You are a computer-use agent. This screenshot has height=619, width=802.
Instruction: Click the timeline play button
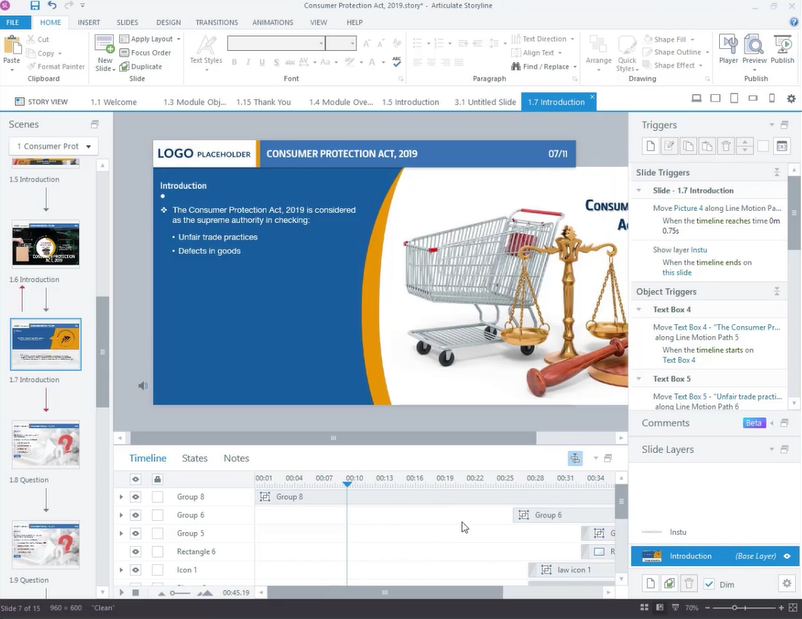pos(121,592)
